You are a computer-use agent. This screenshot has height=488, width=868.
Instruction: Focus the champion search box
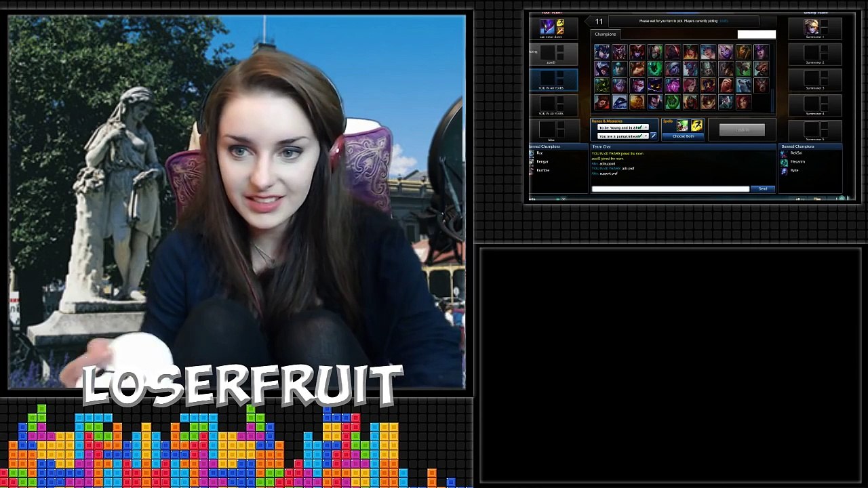point(757,35)
